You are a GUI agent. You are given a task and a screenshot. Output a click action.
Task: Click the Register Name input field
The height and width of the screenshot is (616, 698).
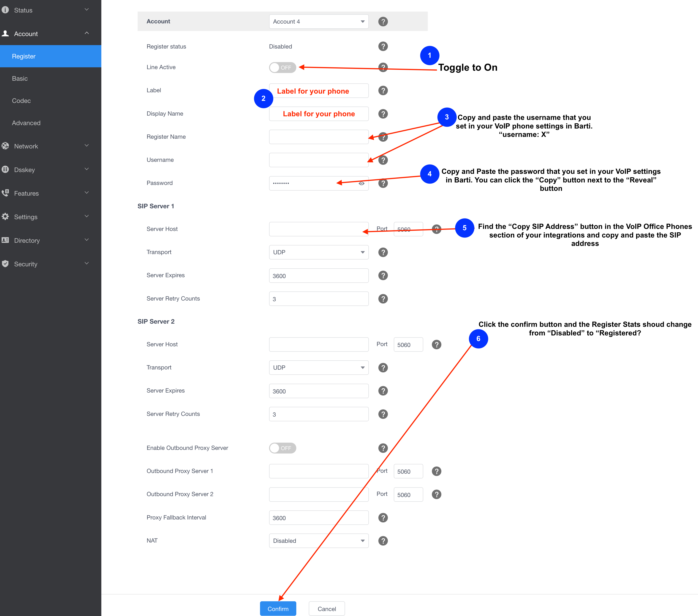click(319, 137)
